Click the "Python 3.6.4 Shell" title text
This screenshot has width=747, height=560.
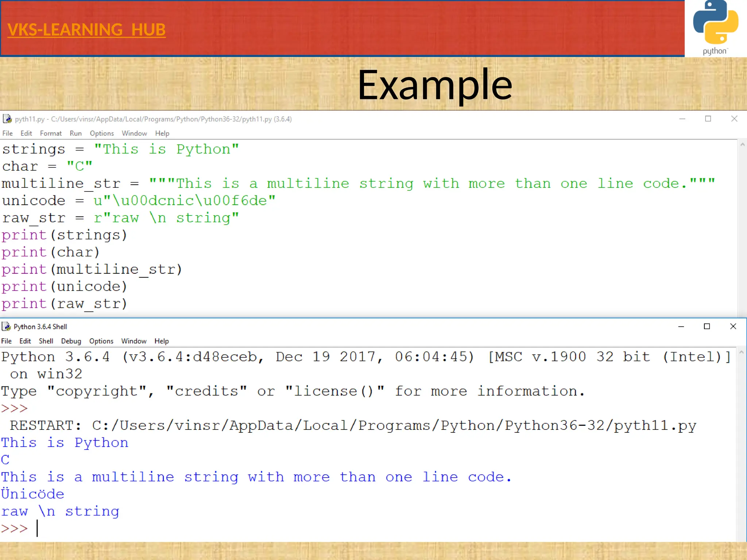(x=40, y=327)
